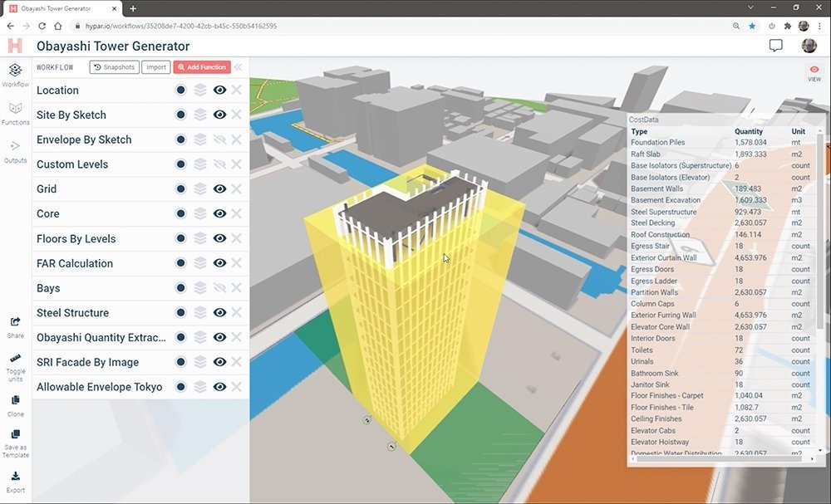Click the browser address bar URL

point(181,26)
